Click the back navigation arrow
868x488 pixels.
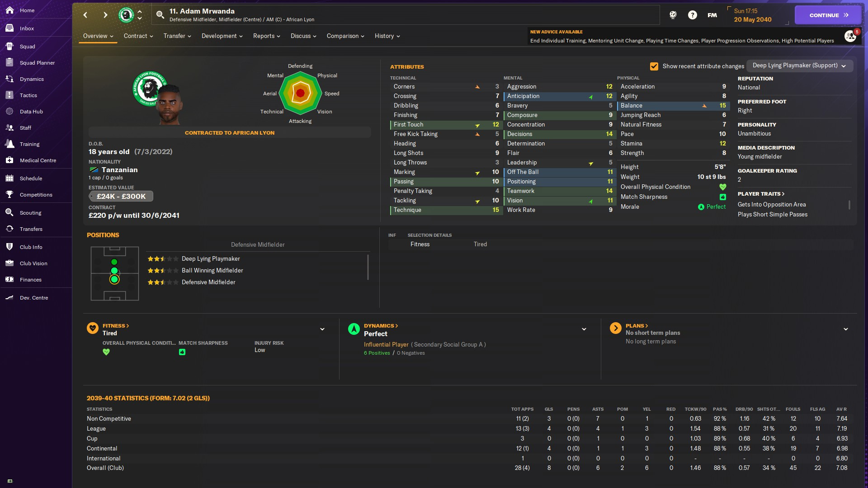click(85, 15)
